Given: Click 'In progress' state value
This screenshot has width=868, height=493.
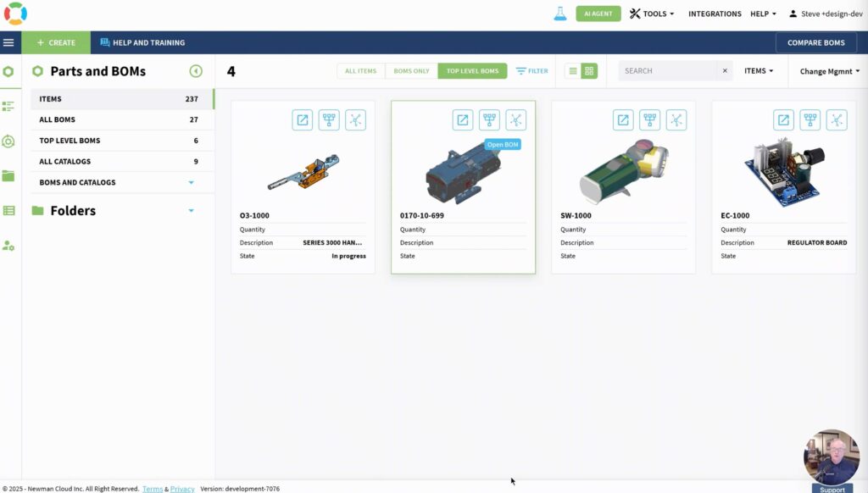Looking at the screenshot, I should coord(348,256).
